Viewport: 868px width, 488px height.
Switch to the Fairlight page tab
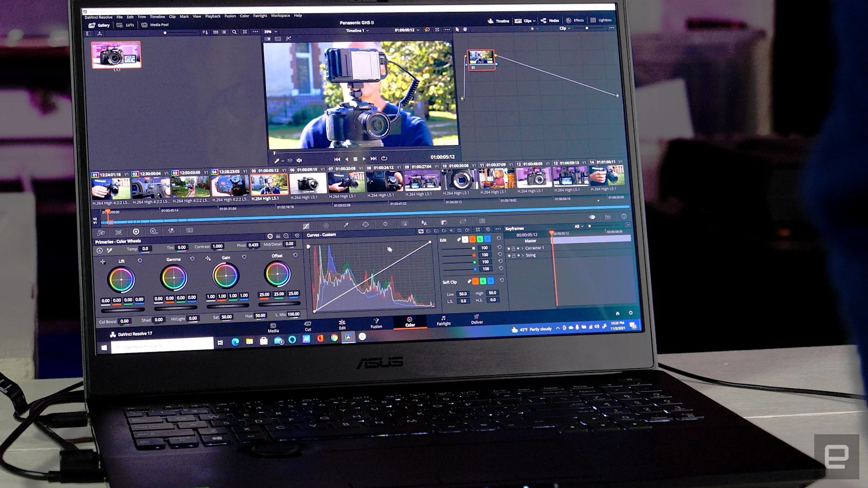coord(443,321)
